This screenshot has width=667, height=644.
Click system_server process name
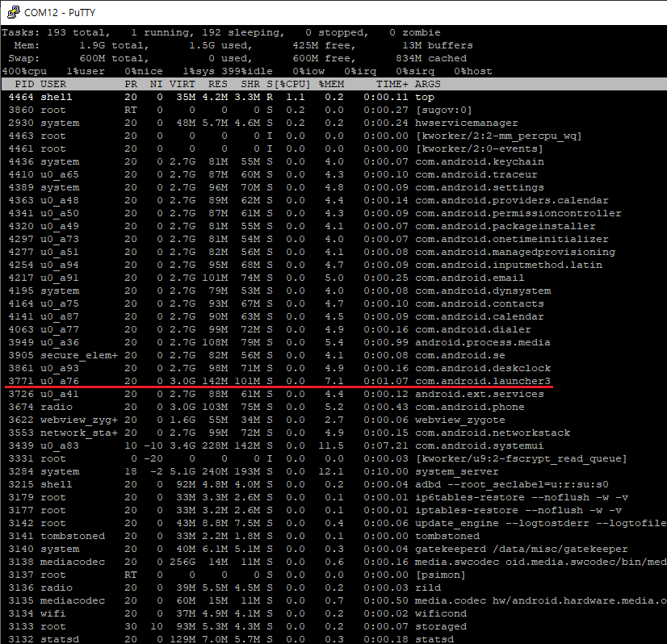pyautogui.click(x=456, y=471)
